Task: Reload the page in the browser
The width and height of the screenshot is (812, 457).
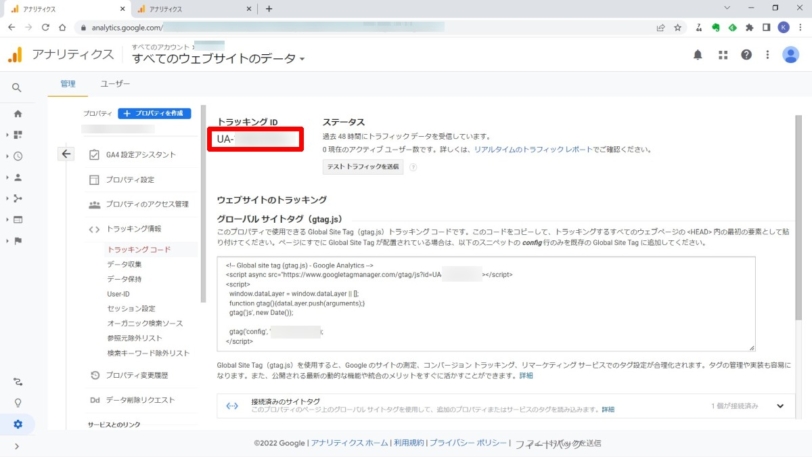Action: pyautogui.click(x=46, y=27)
